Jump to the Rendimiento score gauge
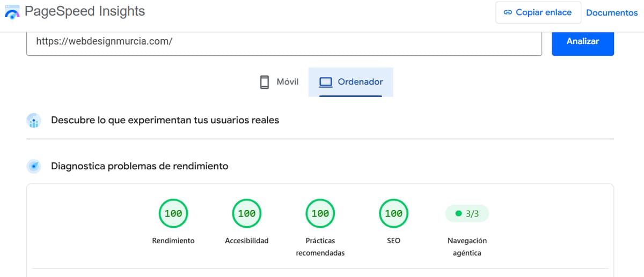Screen dimensions: 644x277 173,213
